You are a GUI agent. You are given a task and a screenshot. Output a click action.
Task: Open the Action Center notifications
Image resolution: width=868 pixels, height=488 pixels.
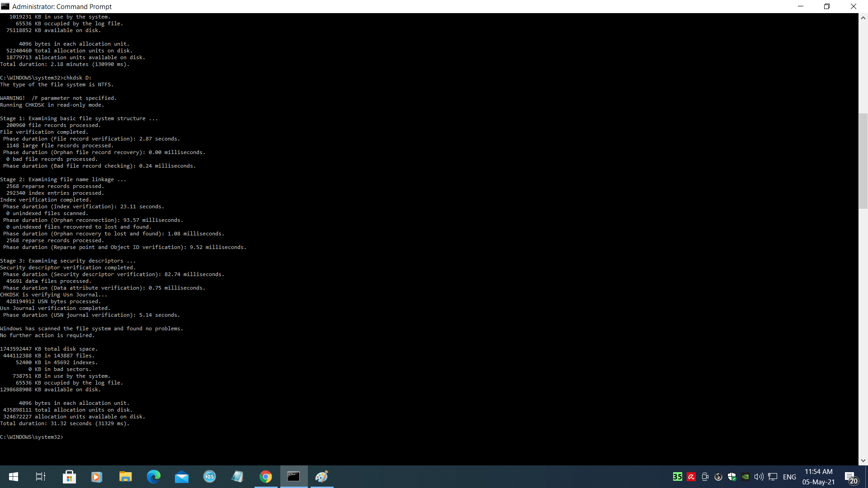[851, 477]
